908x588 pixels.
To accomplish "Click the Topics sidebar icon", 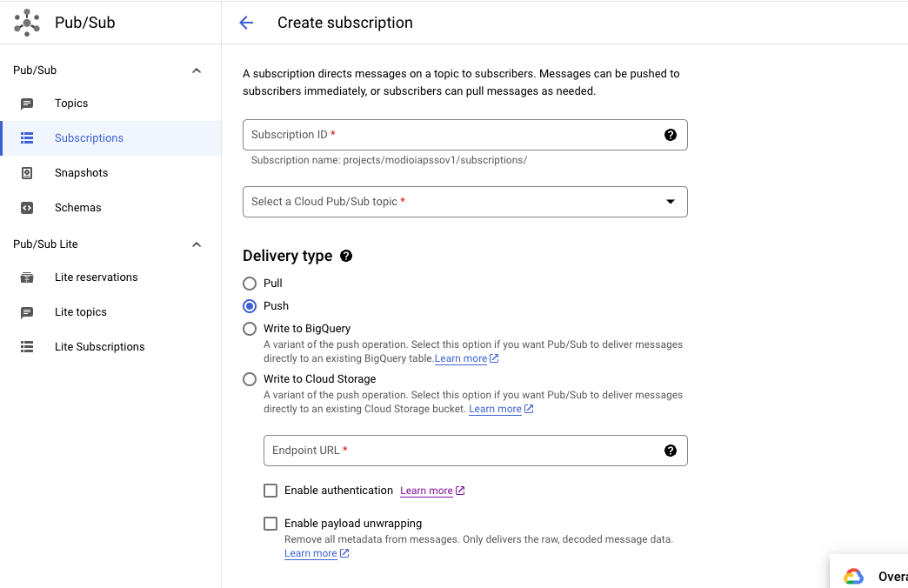I will click(27, 104).
